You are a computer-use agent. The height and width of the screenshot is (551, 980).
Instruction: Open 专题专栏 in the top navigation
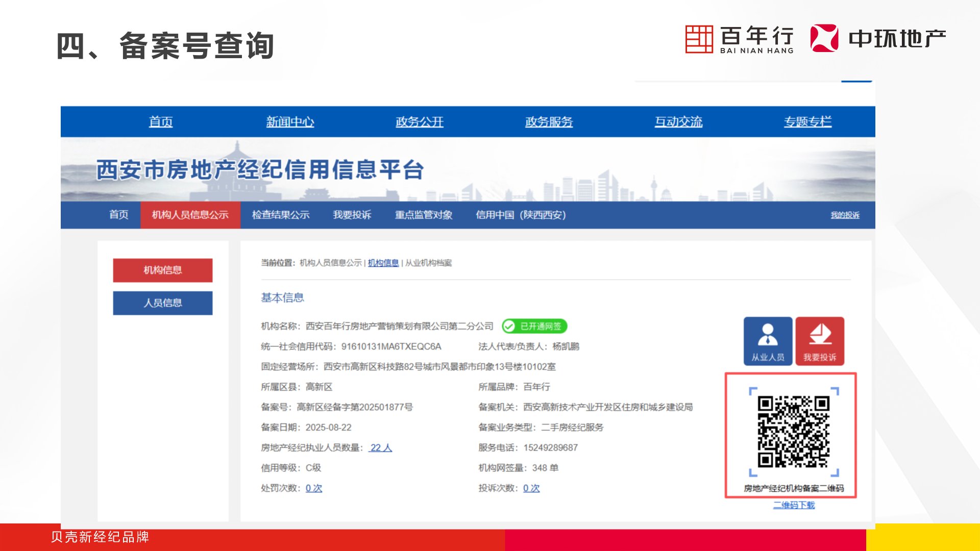tap(808, 121)
